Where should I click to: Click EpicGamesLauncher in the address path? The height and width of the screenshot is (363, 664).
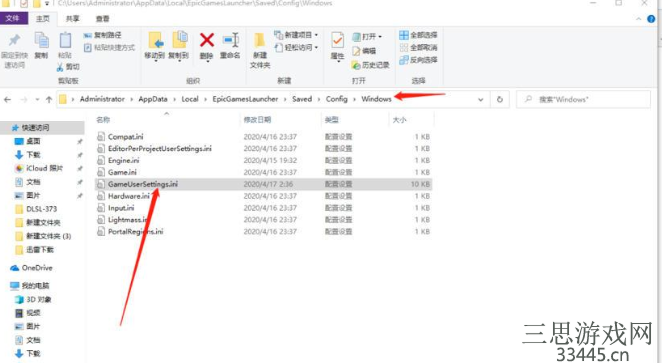tap(245, 99)
